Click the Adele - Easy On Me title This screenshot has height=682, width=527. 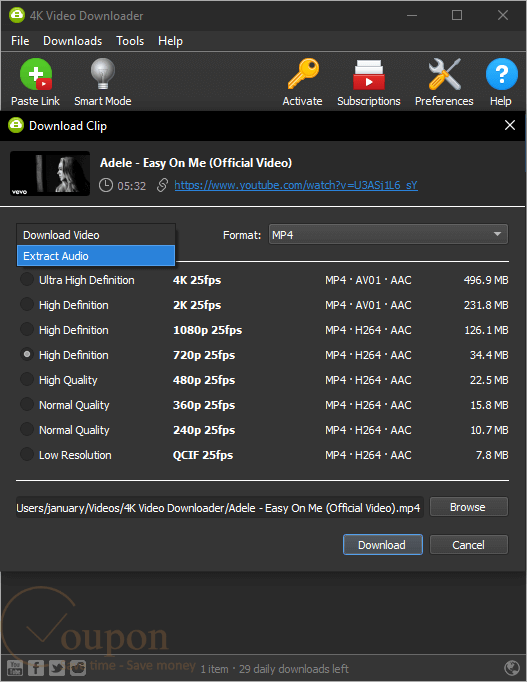[196, 163]
